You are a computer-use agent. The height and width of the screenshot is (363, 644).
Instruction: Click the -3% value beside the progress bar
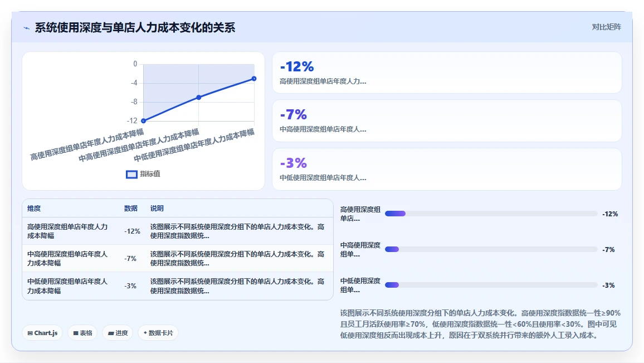pos(608,285)
